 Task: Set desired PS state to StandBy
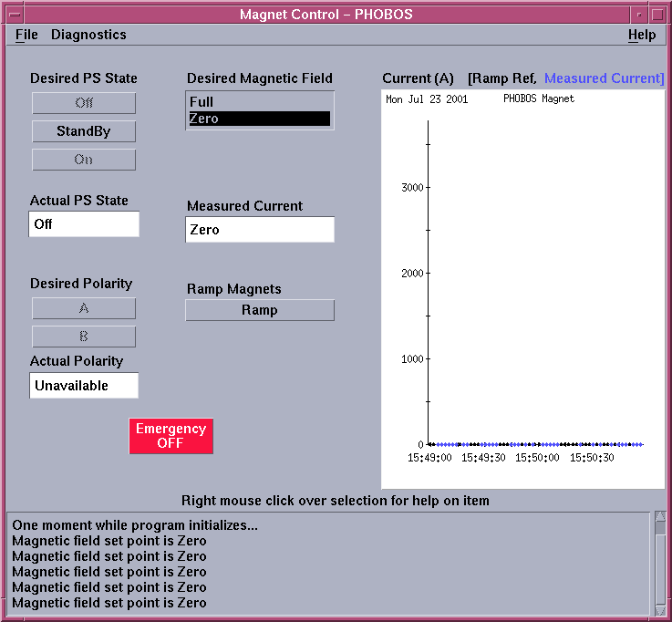(84, 131)
